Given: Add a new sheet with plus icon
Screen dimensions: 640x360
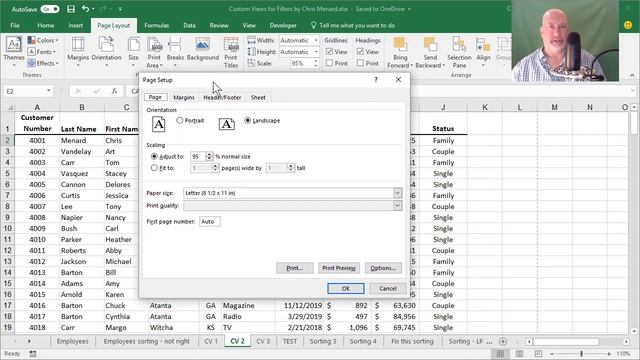Looking at the screenshot, I should click(x=503, y=341).
